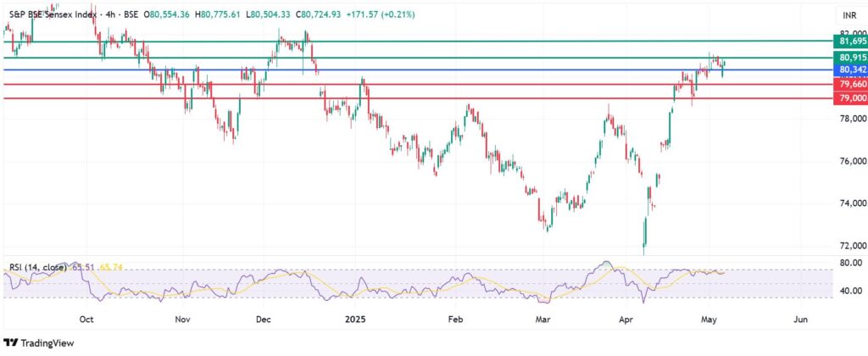Click the S&P BSE Sensex Index title
868x356 pixels.
[45, 15]
